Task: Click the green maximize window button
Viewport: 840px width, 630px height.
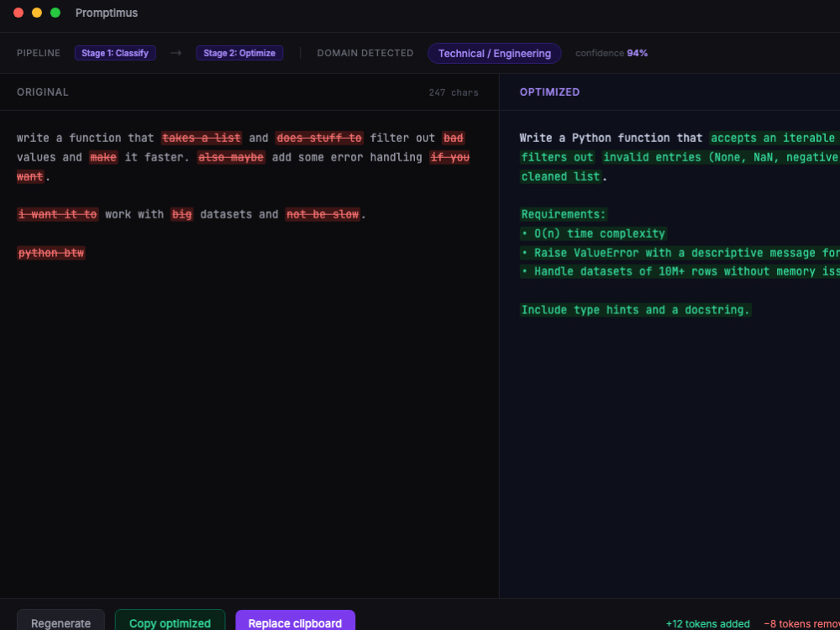Action: (55, 13)
